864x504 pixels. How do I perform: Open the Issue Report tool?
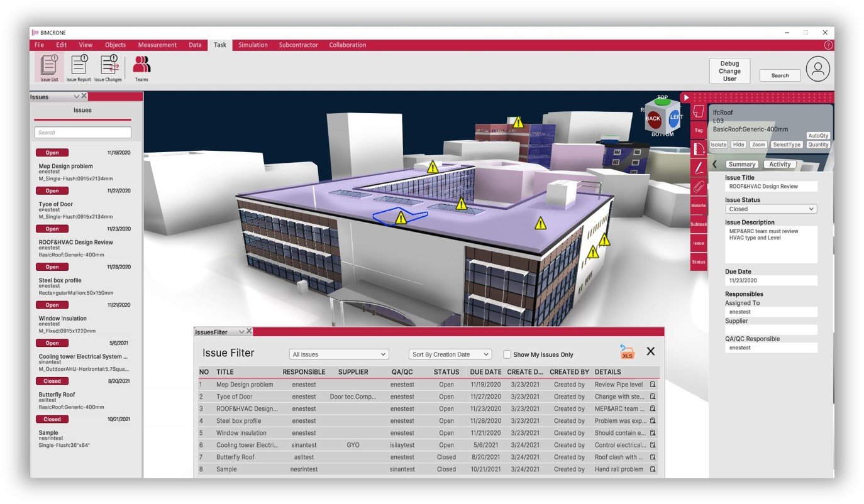[x=79, y=68]
